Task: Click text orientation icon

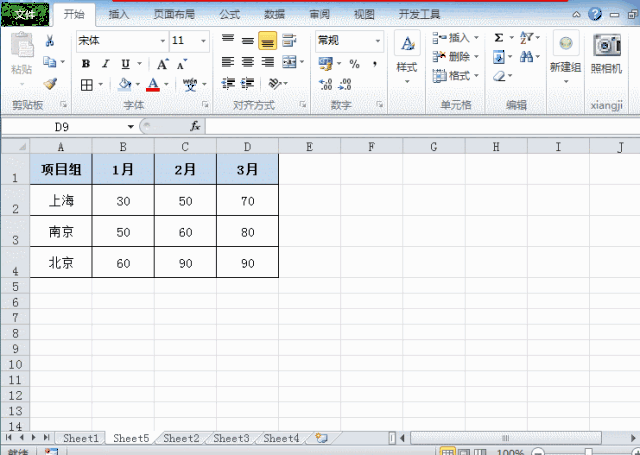Action: 274,84
